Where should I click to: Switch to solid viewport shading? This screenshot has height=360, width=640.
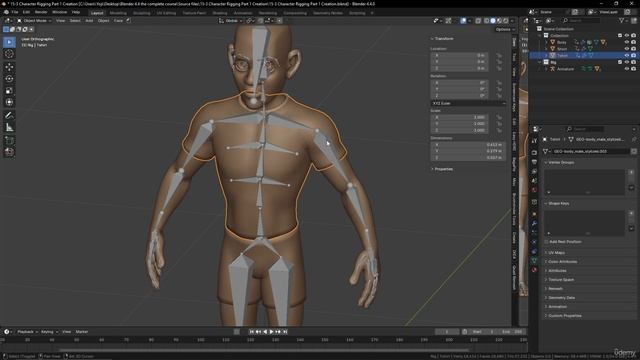coord(493,20)
